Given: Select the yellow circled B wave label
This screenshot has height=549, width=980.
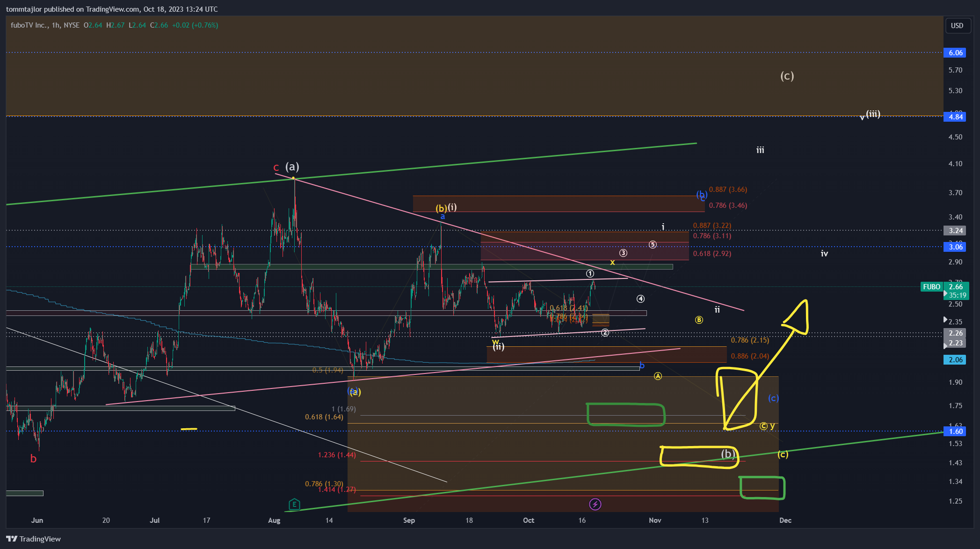Looking at the screenshot, I should [x=699, y=320].
